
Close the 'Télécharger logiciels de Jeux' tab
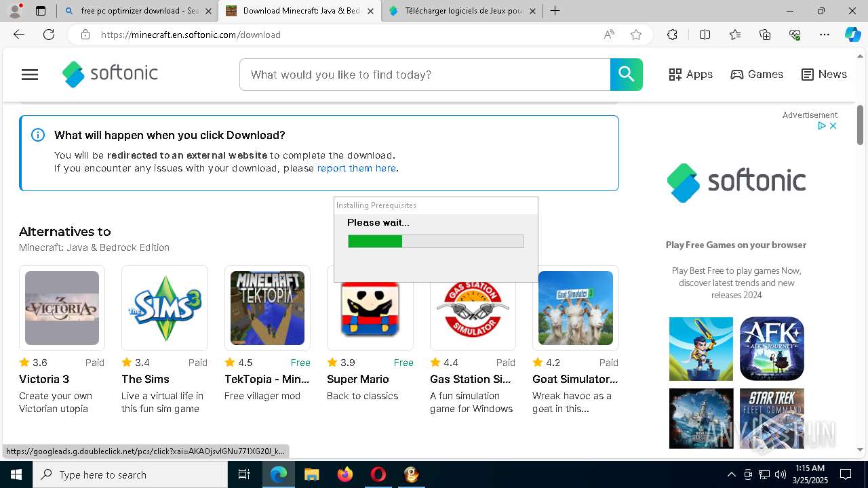click(533, 11)
